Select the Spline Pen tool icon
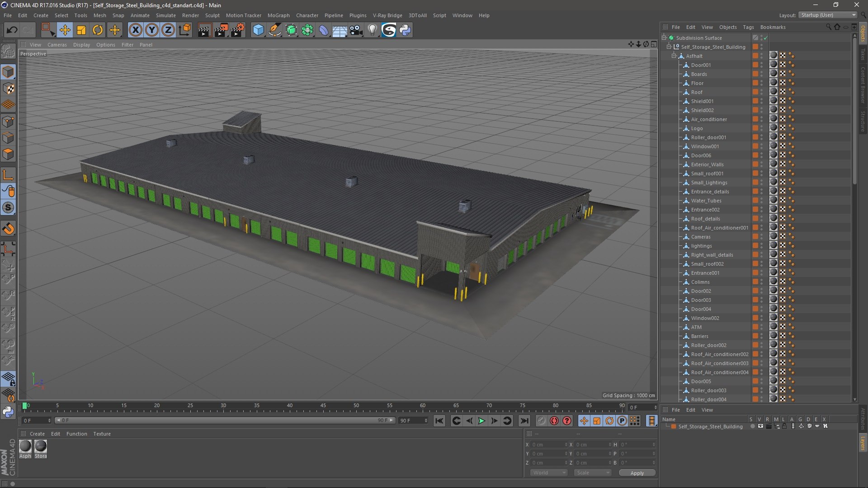 [274, 30]
